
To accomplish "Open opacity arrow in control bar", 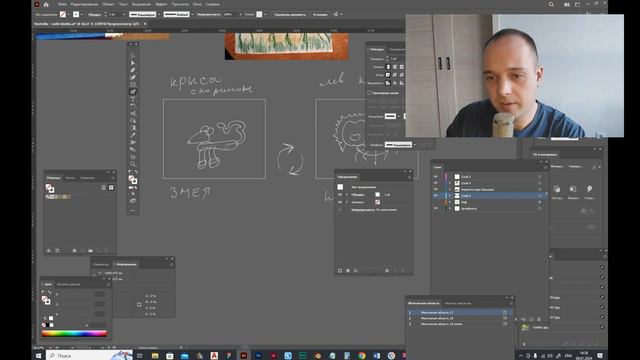I will point(240,14).
